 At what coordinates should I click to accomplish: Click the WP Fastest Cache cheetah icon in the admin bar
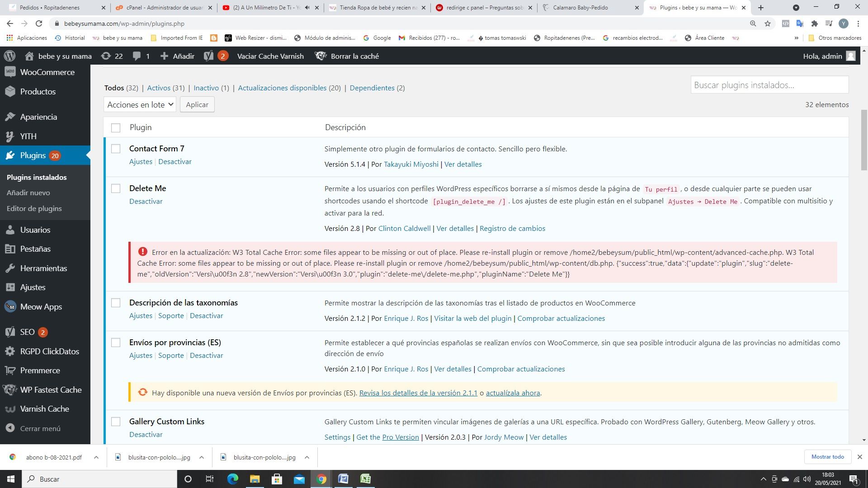(x=321, y=56)
